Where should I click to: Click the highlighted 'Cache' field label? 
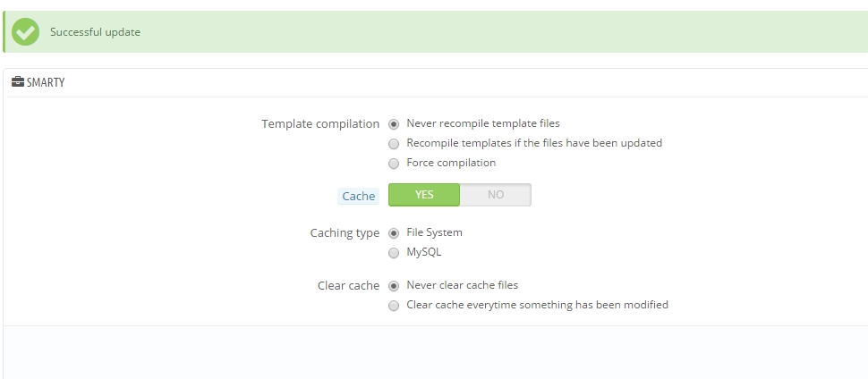point(359,196)
